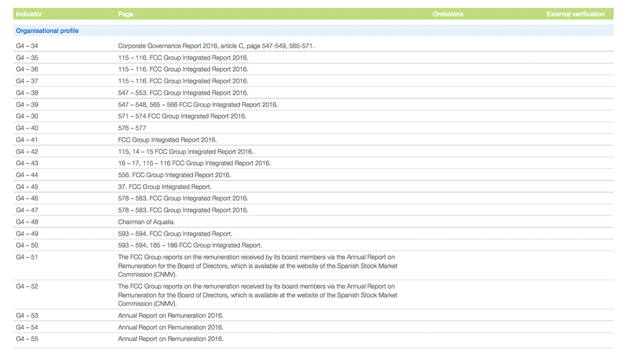Image resolution: width=628 pixels, height=364 pixels.
Task: Click the Indicator column header
Action: (29, 14)
